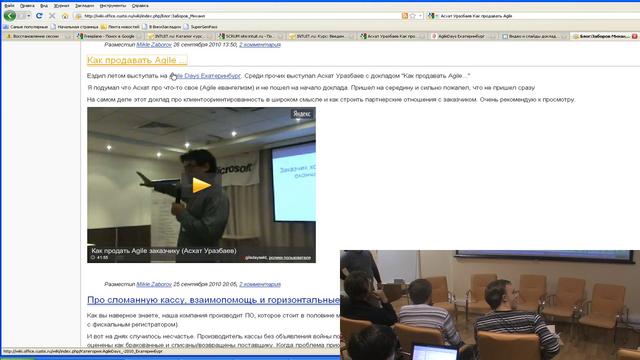Open Mikle Zaborov author link above the video

point(154,44)
